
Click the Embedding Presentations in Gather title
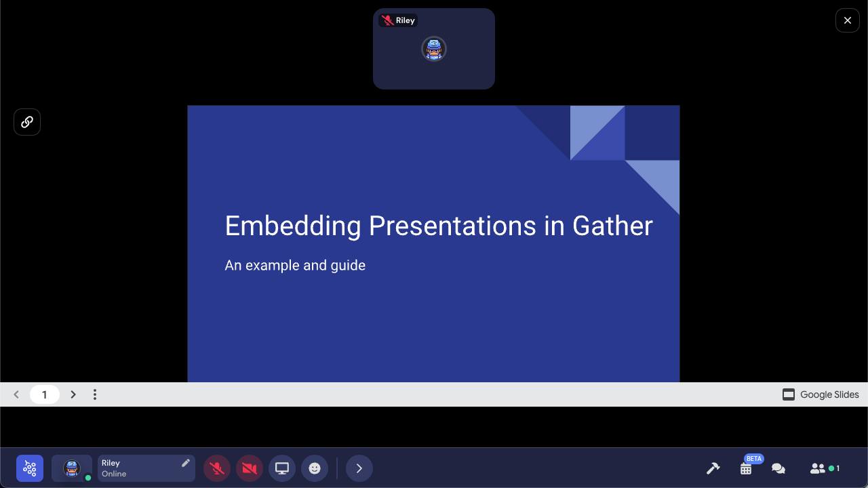[439, 226]
